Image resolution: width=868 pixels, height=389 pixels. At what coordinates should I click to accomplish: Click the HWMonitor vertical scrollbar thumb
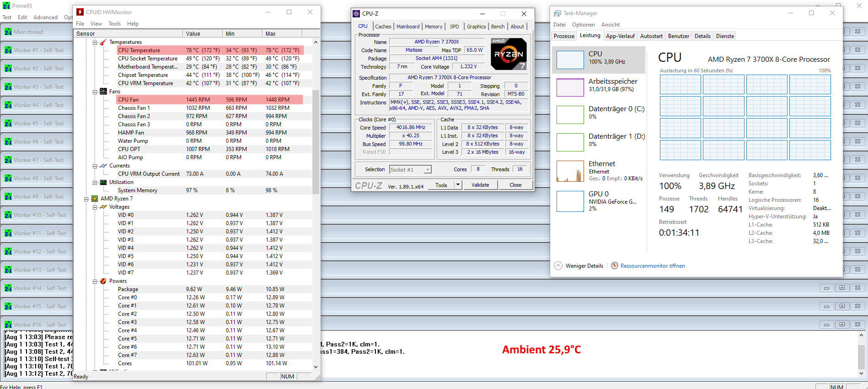click(x=316, y=141)
